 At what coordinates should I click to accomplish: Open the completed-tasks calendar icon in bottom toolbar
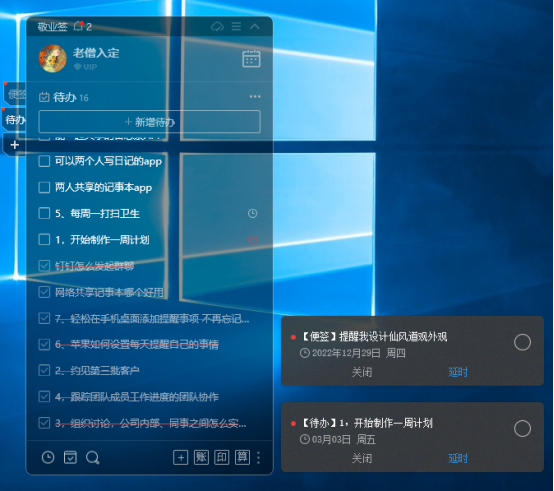[x=70, y=457]
